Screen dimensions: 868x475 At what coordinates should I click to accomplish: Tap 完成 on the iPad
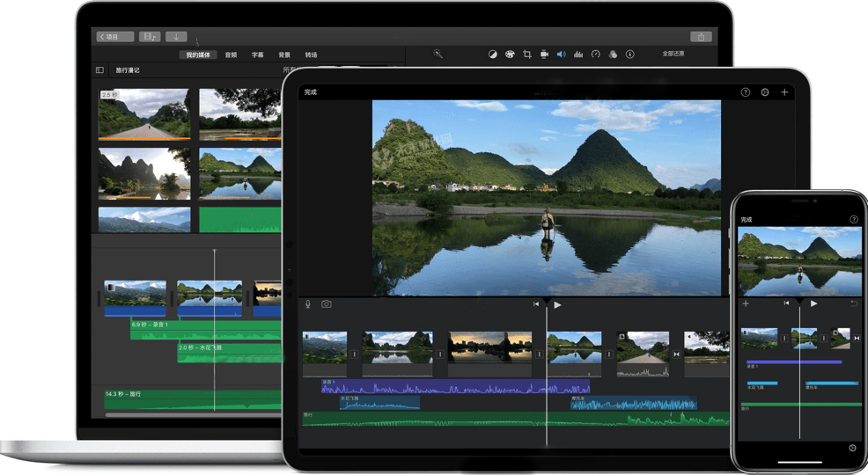click(311, 92)
